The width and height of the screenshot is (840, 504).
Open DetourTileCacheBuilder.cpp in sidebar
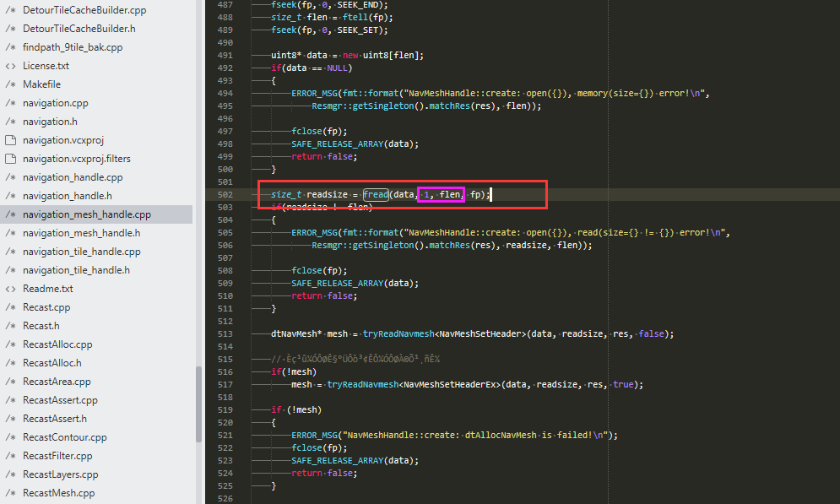[84, 10]
